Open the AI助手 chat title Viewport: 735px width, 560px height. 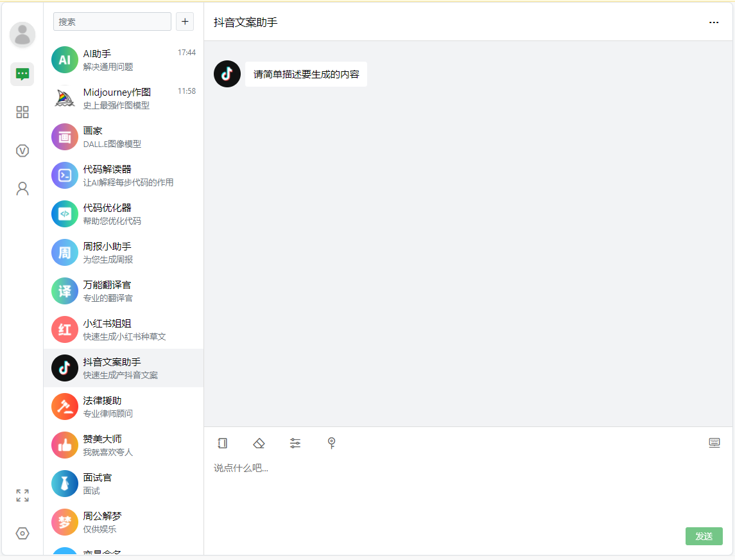(x=97, y=54)
